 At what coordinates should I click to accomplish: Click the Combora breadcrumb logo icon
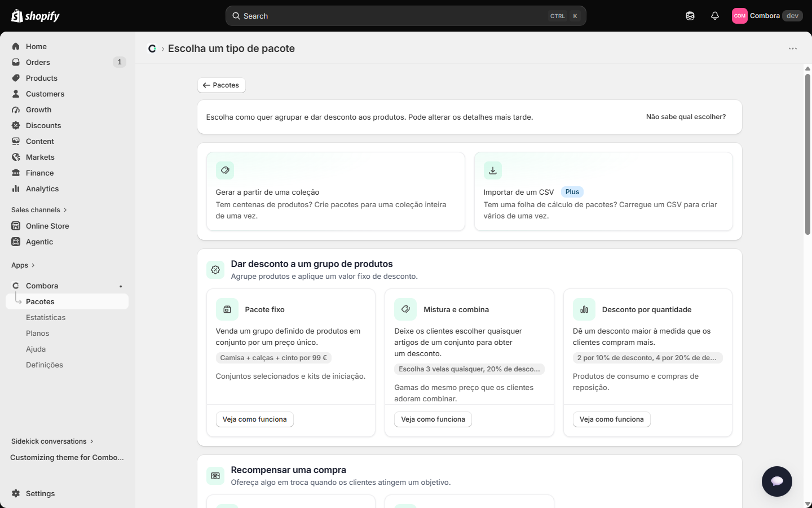(x=152, y=49)
